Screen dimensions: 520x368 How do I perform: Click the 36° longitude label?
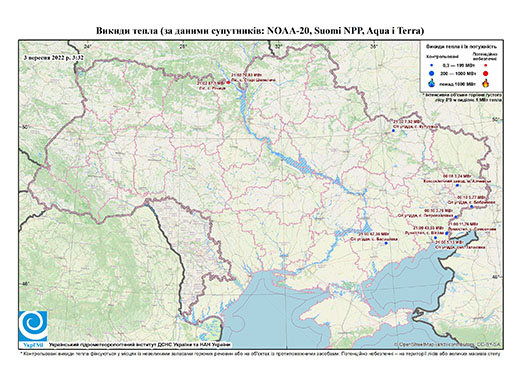pos(374,46)
